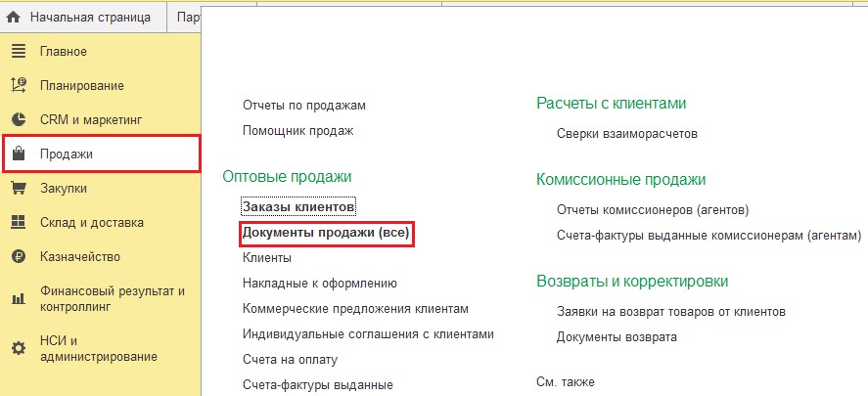Select the Продажи section

click(100, 154)
